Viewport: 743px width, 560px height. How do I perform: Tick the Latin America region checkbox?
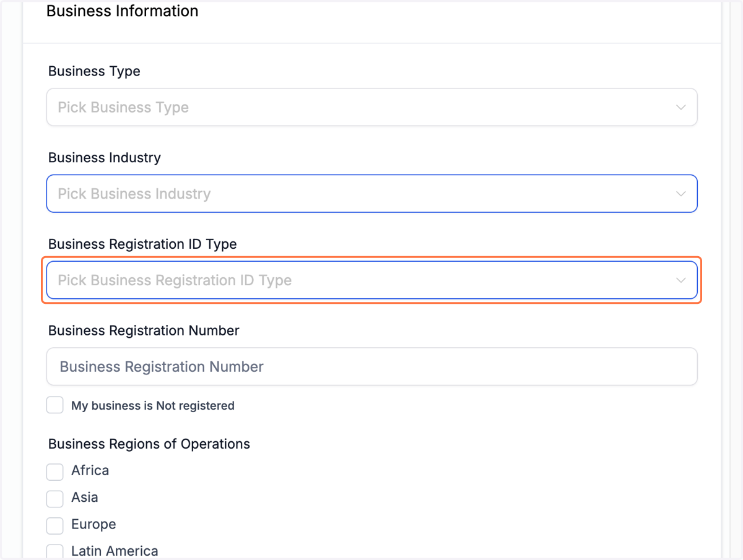[x=55, y=552]
